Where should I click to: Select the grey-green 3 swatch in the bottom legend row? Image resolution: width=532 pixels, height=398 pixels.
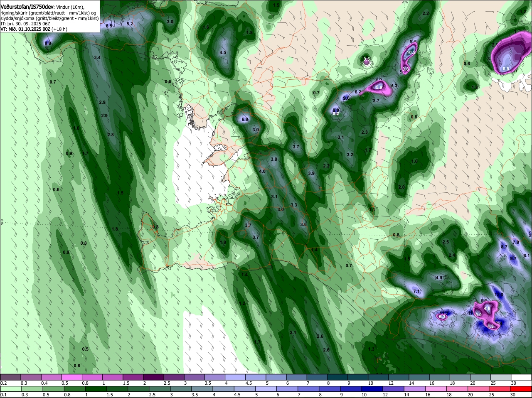click(181, 389)
